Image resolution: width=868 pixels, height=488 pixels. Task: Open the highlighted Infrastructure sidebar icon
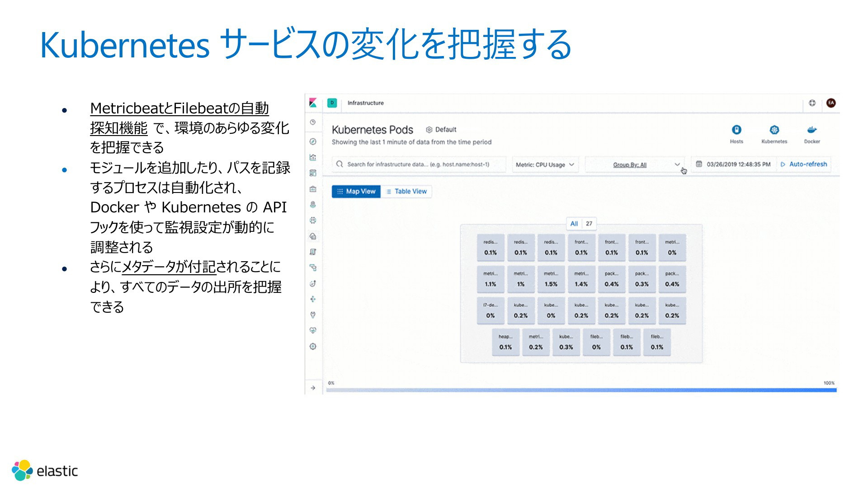[x=313, y=236]
